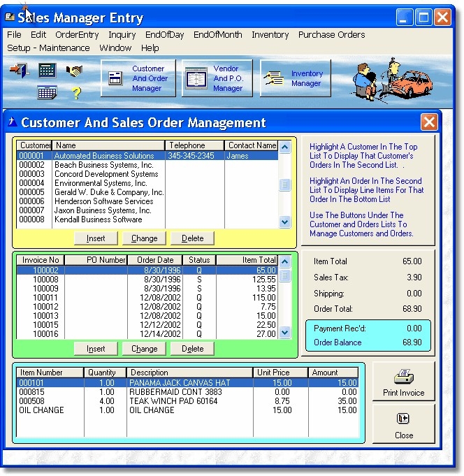464x476 pixels.
Task: Open the Inventory menu
Action: (270, 35)
